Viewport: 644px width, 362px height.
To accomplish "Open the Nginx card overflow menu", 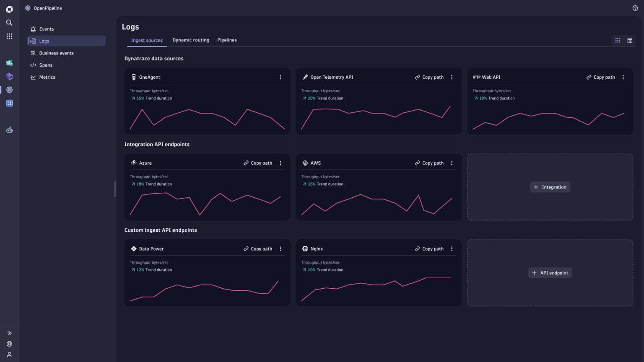I will coord(452,248).
